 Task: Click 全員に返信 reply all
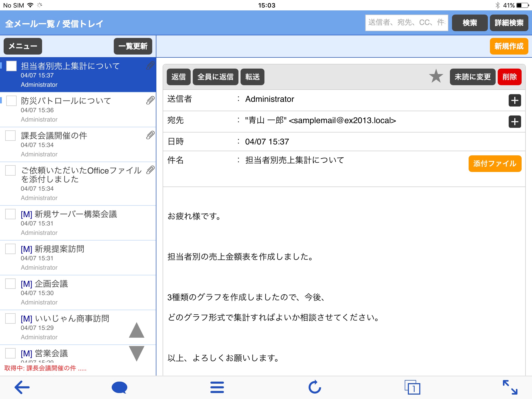point(215,77)
